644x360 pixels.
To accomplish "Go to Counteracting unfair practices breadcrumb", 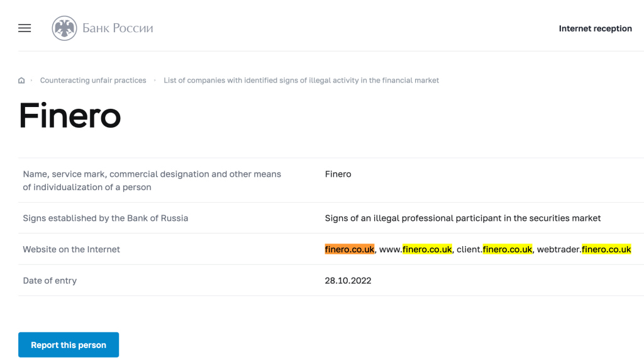I will 93,80.
